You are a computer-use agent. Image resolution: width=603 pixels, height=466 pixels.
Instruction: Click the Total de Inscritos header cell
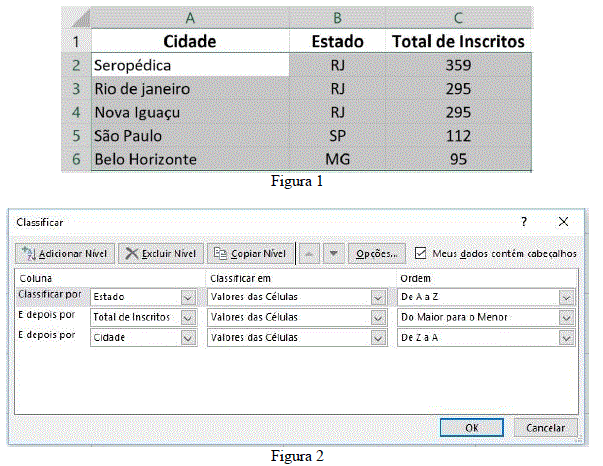coord(458,42)
